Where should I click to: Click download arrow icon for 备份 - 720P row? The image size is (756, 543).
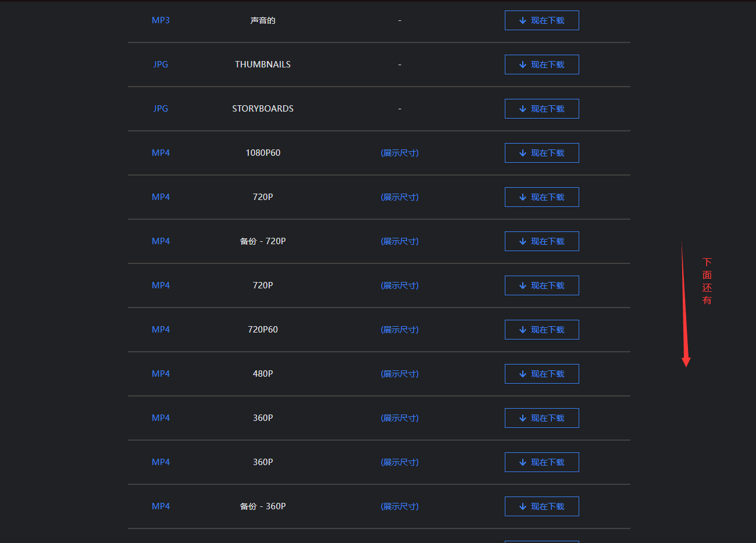523,241
